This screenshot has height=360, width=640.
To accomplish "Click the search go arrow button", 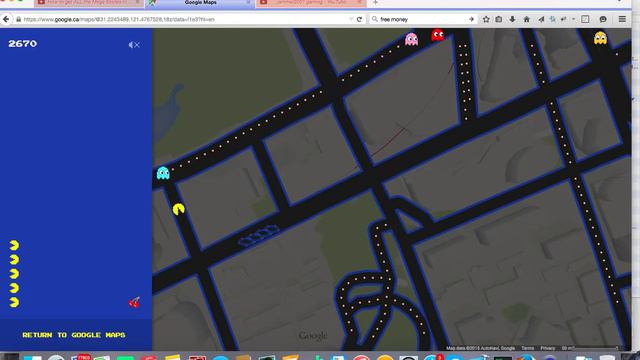I will pos(471,19).
